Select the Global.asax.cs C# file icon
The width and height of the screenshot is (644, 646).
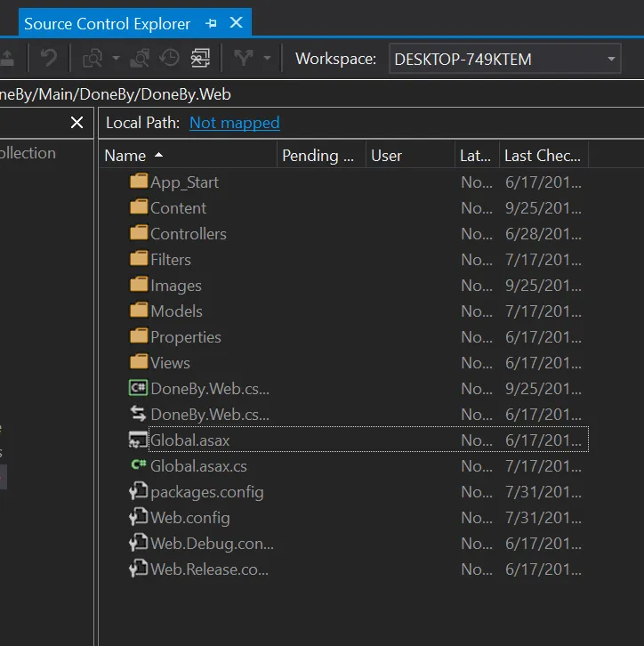138,465
